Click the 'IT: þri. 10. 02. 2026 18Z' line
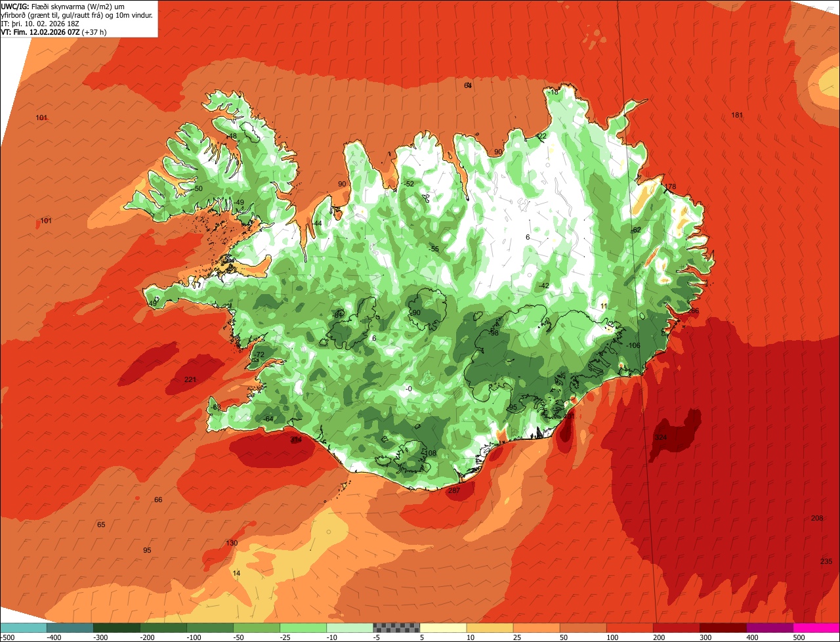The width and height of the screenshot is (840, 642). (41, 23)
